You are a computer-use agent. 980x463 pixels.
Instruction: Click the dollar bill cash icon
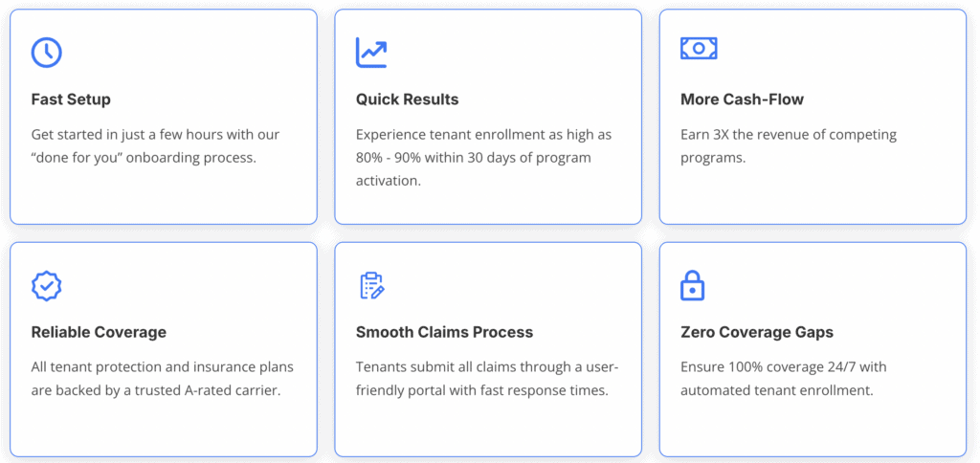coord(699,48)
